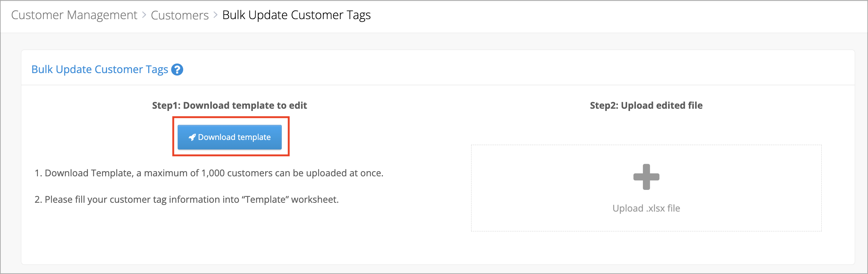The height and width of the screenshot is (274, 868).
Task: Click the rocket icon on Download button
Action: (192, 137)
